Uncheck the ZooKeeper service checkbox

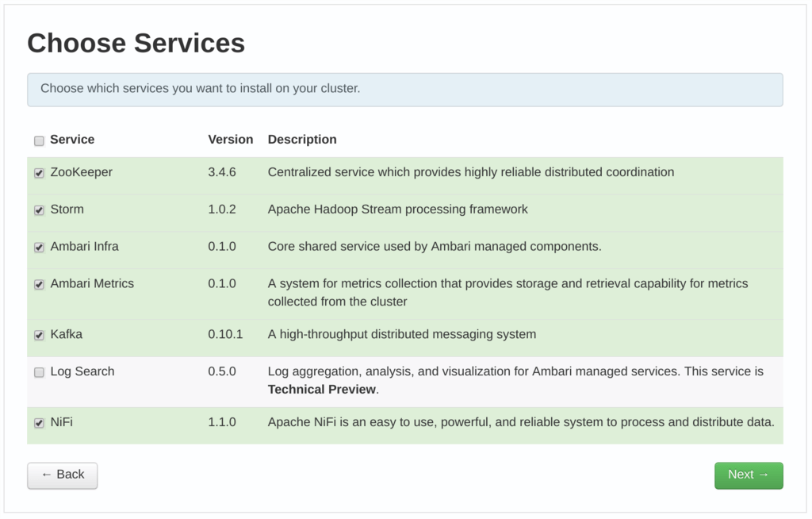pos(39,173)
